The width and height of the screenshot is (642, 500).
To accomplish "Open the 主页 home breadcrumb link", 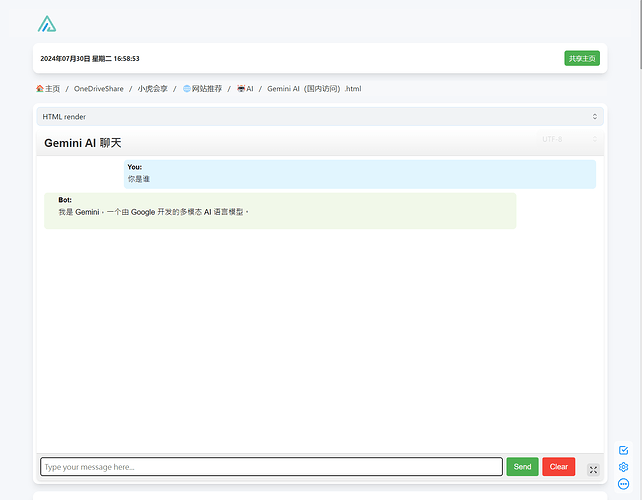I will (48, 88).
